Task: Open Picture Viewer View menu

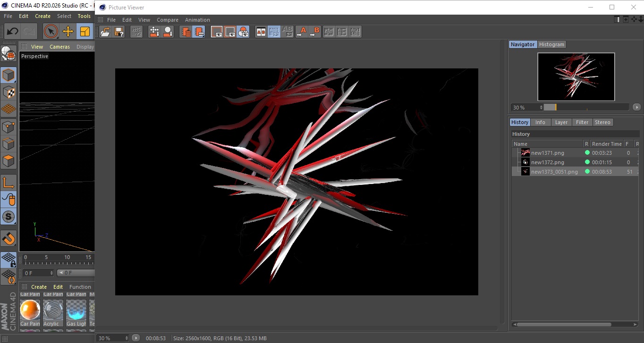Action: pyautogui.click(x=144, y=20)
